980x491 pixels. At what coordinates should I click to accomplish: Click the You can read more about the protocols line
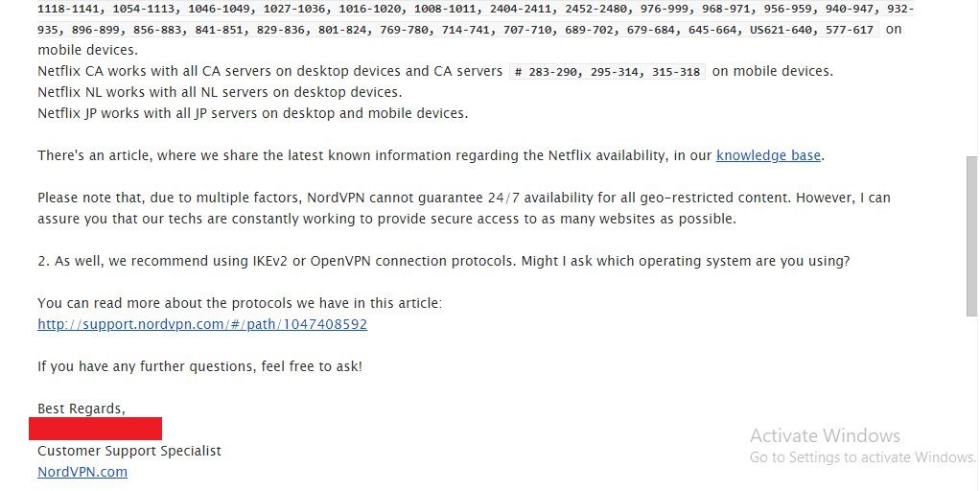[240, 304]
